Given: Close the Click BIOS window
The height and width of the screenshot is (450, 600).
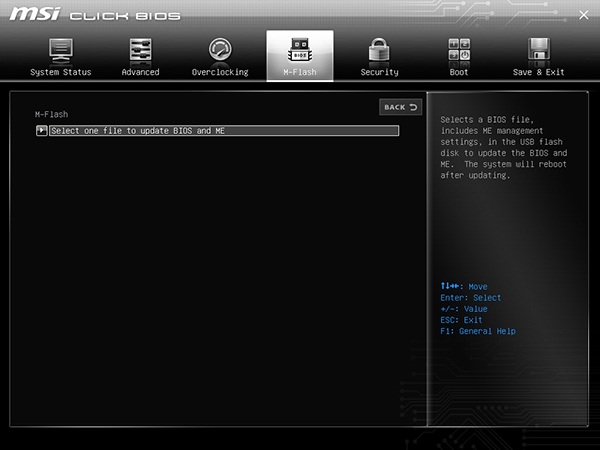Looking at the screenshot, I should 584,15.
